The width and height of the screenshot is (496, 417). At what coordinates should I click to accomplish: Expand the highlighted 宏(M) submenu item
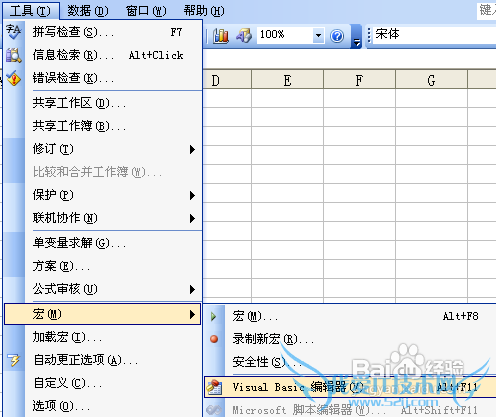103,314
